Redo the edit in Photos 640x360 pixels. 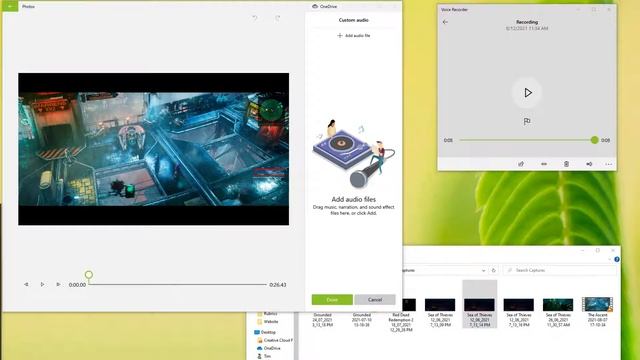pos(278,18)
